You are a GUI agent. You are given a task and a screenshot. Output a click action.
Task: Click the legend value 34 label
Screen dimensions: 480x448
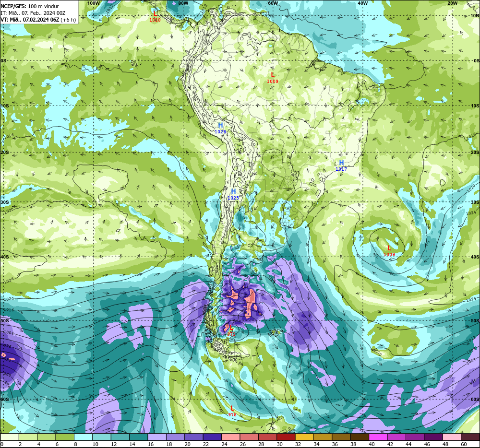pyautogui.click(x=316, y=444)
